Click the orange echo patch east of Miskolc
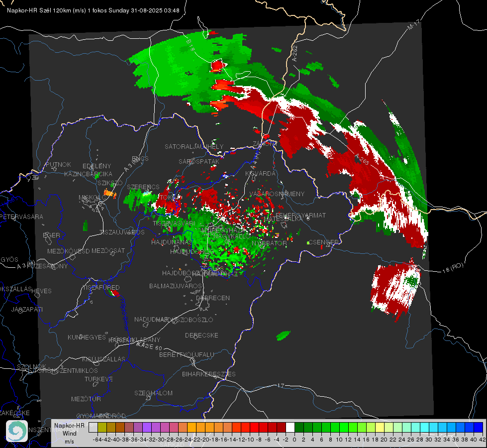 (x=110, y=193)
